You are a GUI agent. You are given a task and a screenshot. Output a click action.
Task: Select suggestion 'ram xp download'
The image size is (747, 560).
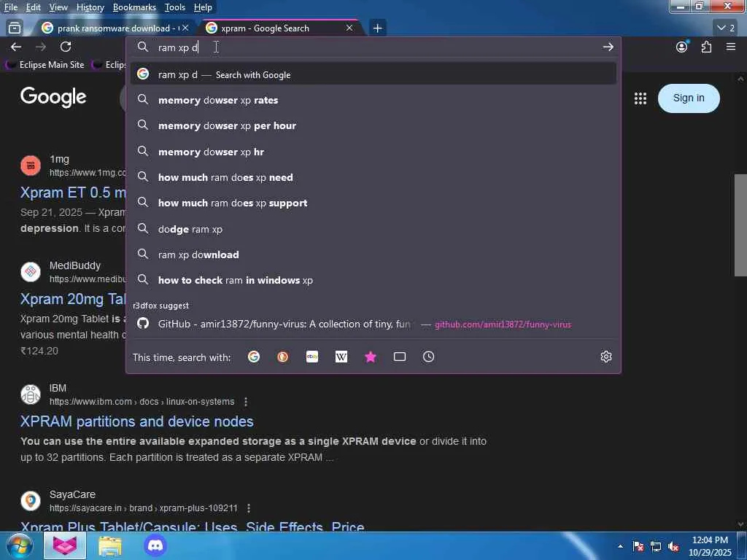(x=373, y=254)
